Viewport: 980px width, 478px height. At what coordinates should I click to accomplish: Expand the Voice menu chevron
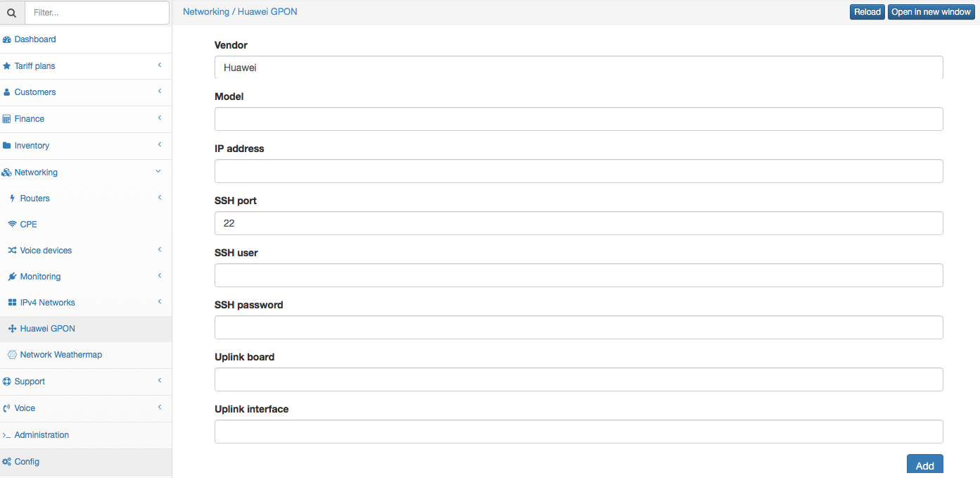(x=160, y=408)
